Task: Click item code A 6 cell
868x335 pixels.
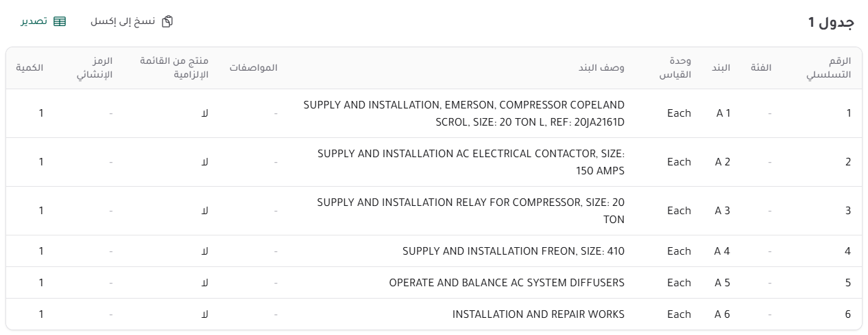Action: tap(723, 314)
